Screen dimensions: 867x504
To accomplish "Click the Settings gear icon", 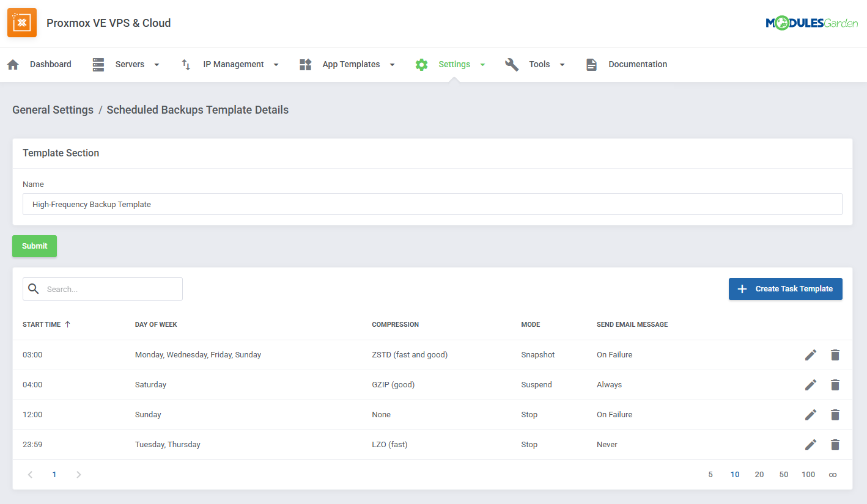I will click(422, 64).
